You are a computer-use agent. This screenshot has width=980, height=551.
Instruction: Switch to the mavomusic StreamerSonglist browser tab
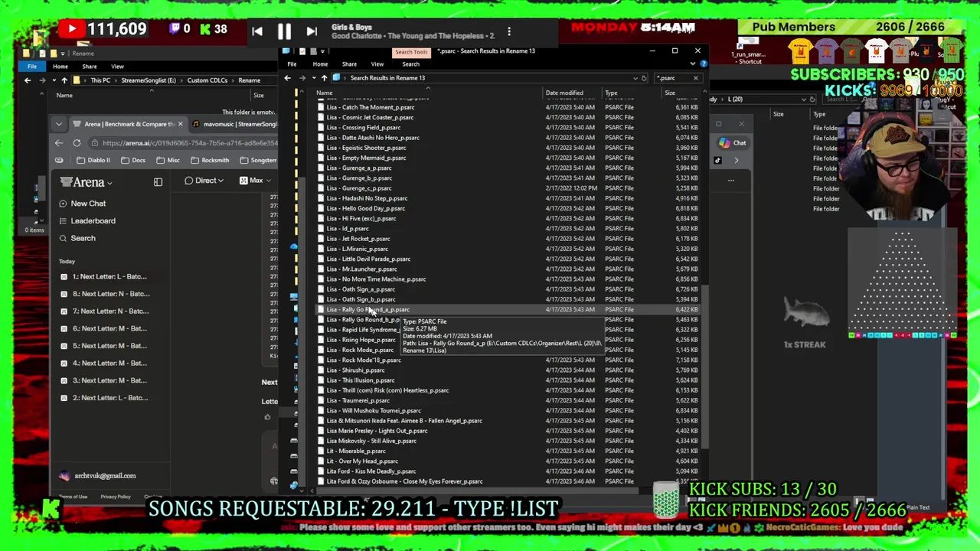point(234,124)
